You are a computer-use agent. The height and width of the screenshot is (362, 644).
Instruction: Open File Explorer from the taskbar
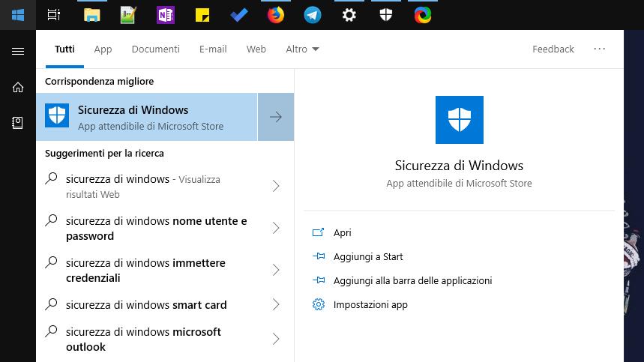(x=91, y=15)
